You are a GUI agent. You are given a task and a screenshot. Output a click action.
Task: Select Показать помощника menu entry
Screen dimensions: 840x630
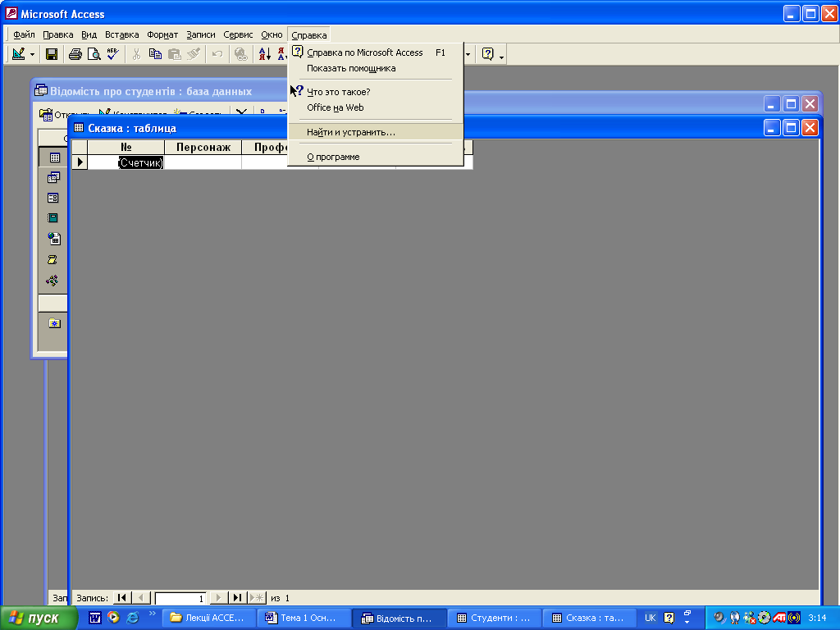click(376, 69)
